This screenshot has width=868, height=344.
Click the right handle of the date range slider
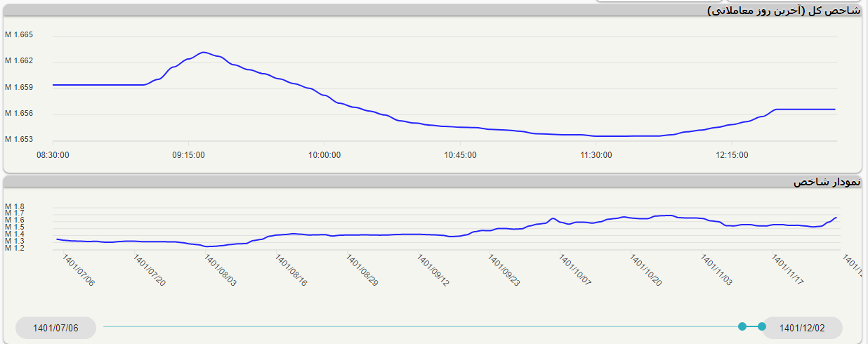click(762, 326)
